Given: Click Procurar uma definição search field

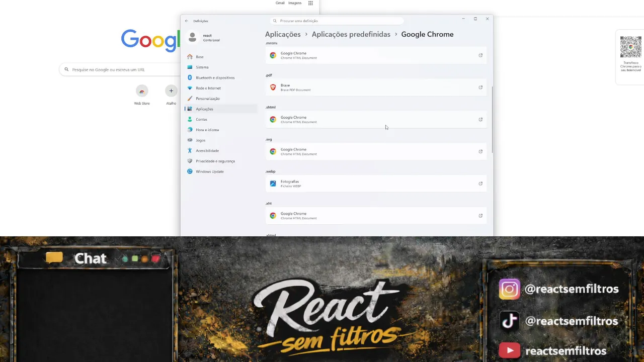Looking at the screenshot, I should point(337,21).
